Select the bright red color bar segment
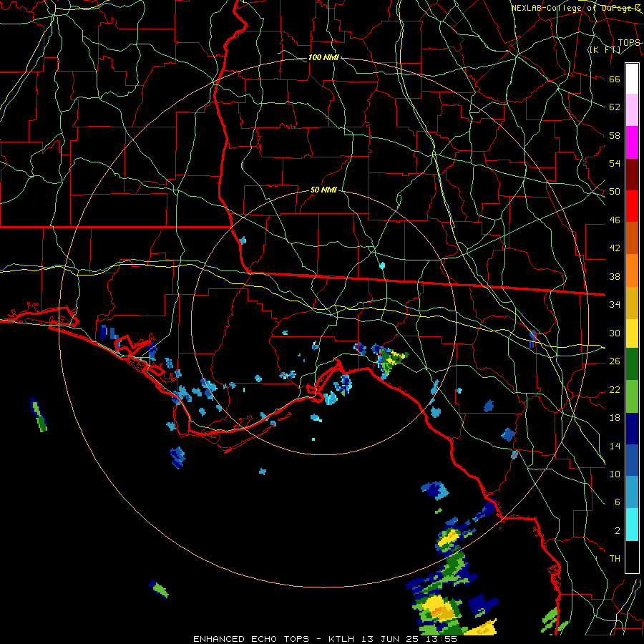 [632, 206]
